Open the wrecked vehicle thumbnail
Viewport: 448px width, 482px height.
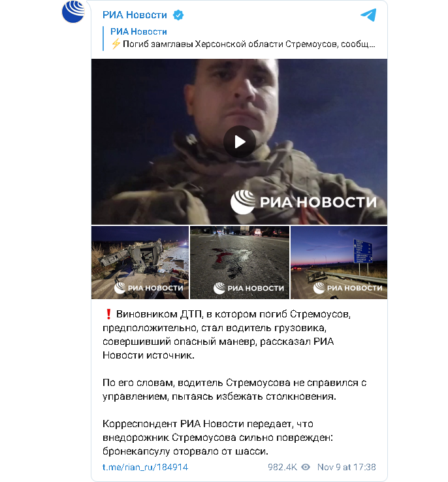point(140,263)
